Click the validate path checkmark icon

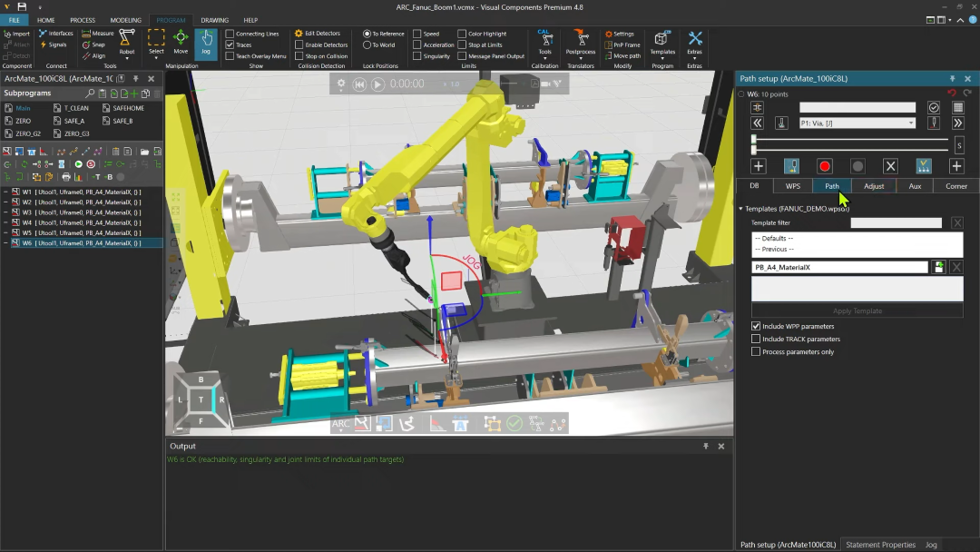(x=934, y=107)
